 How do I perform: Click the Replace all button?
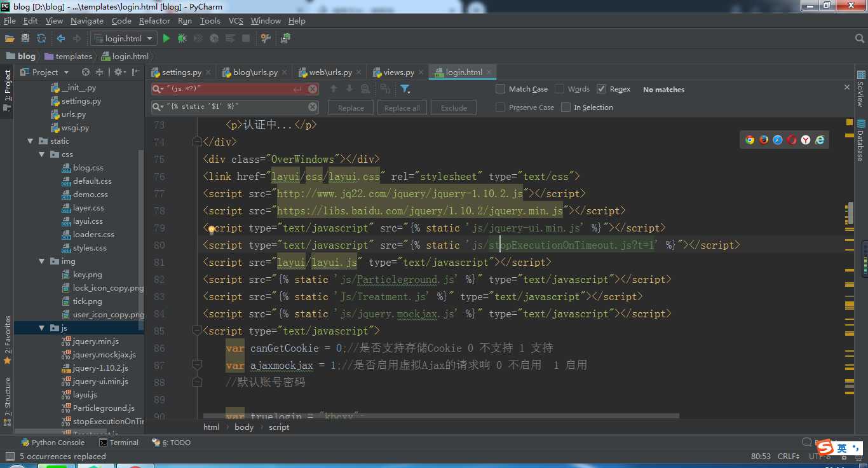tap(402, 108)
